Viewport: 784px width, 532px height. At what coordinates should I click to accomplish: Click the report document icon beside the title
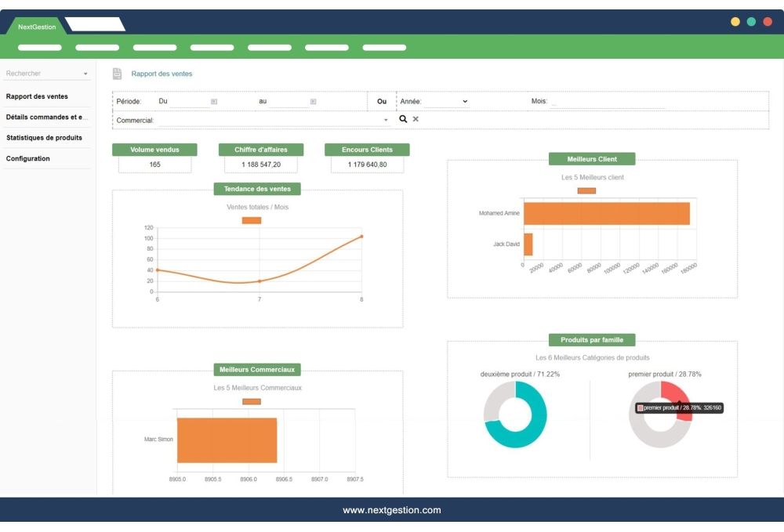tap(118, 74)
